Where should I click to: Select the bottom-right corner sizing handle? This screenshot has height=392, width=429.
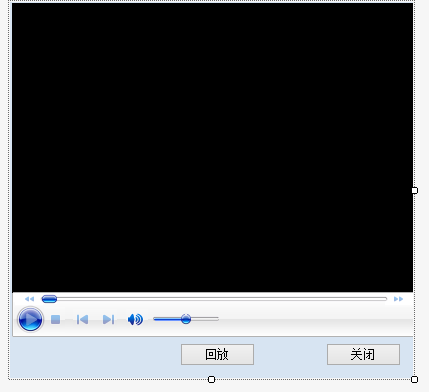[414, 379]
